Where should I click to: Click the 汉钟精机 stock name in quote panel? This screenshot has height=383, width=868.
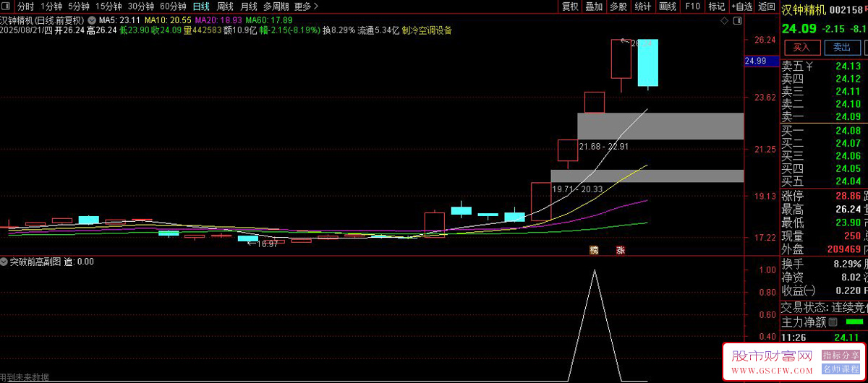point(803,10)
